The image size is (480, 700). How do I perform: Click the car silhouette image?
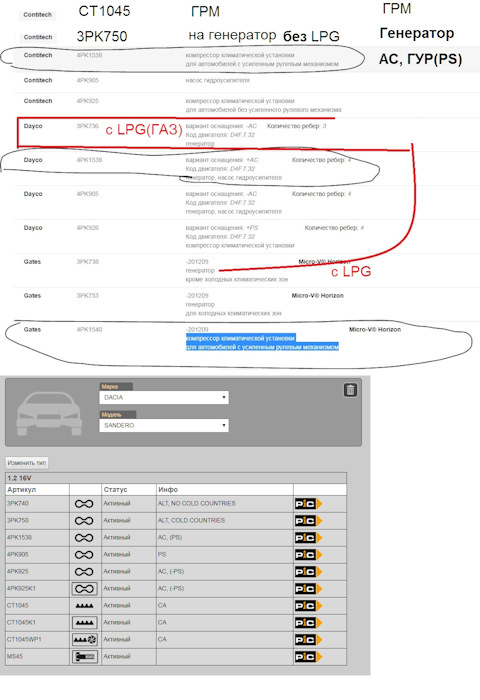tap(49, 413)
